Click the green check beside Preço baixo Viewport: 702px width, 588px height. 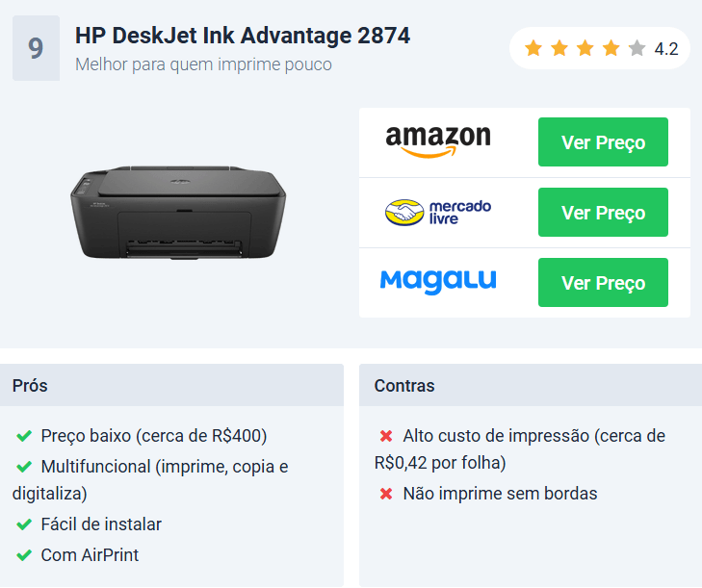24,435
